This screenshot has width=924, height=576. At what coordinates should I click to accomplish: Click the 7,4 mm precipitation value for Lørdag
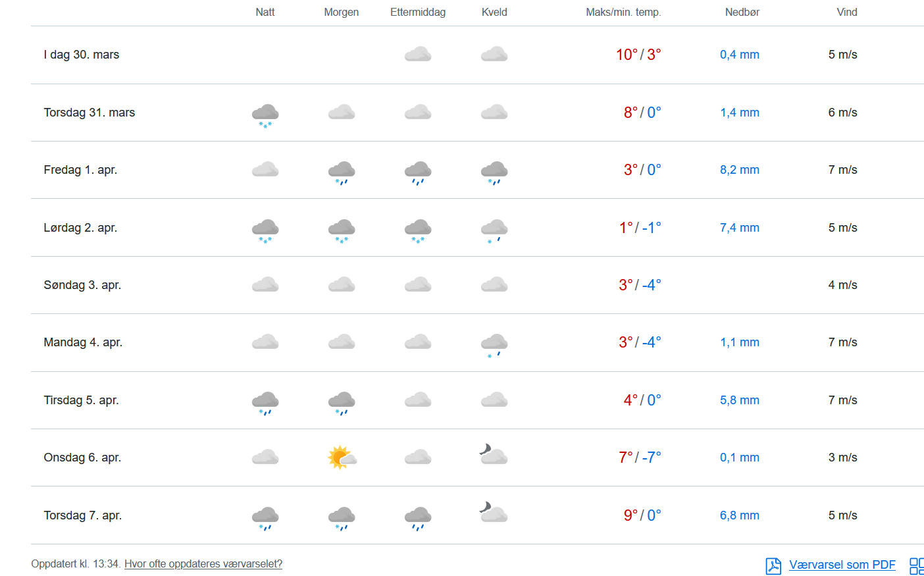tap(739, 228)
